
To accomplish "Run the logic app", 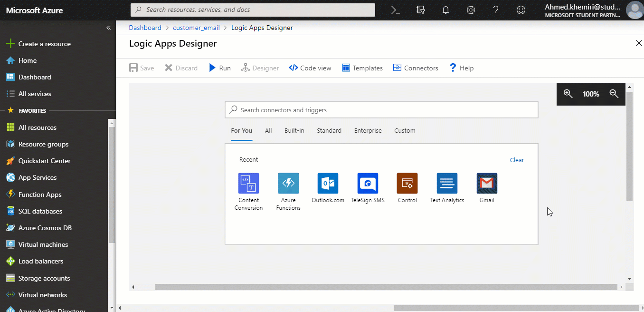I will (220, 68).
